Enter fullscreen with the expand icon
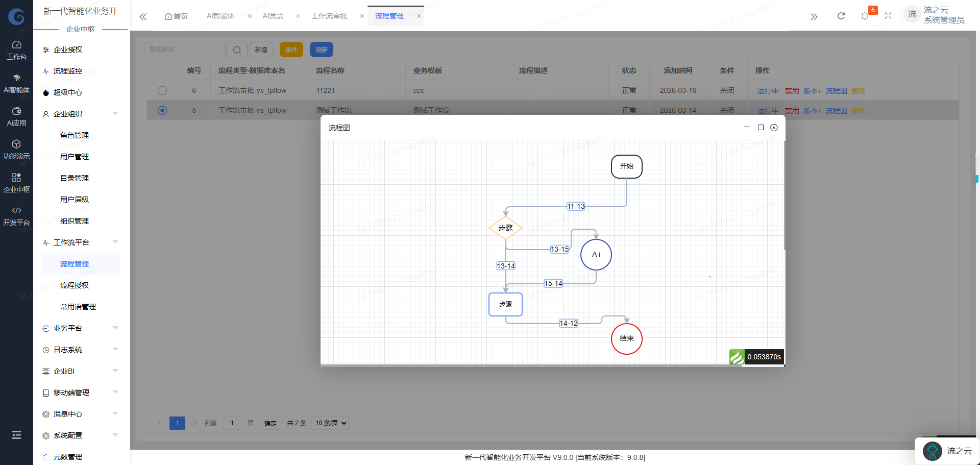 click(x=888, y=16)
